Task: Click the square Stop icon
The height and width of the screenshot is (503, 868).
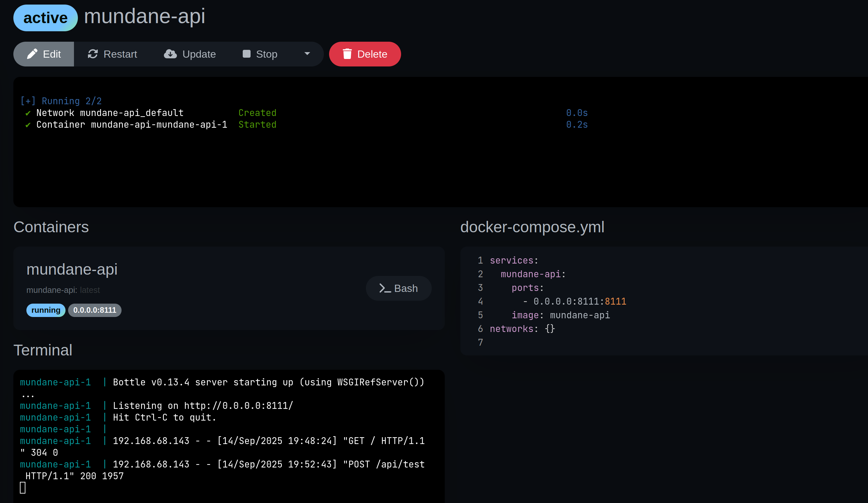Action: tap(246, 54)
